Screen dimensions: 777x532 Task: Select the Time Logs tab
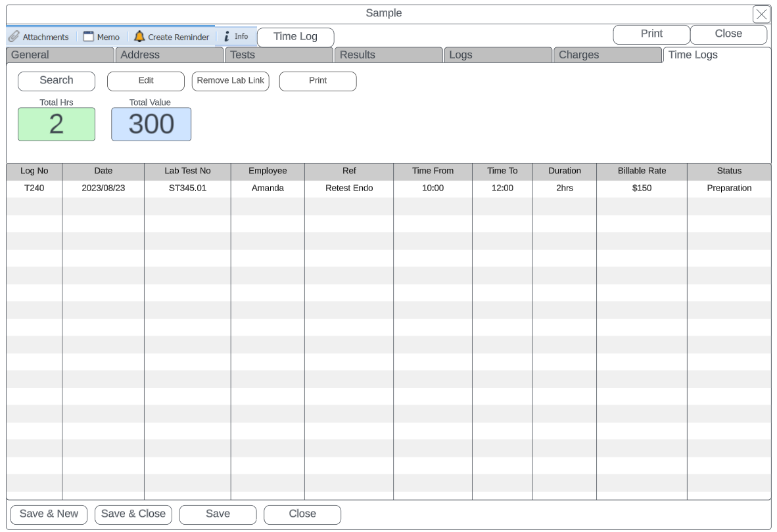[717, 55]
